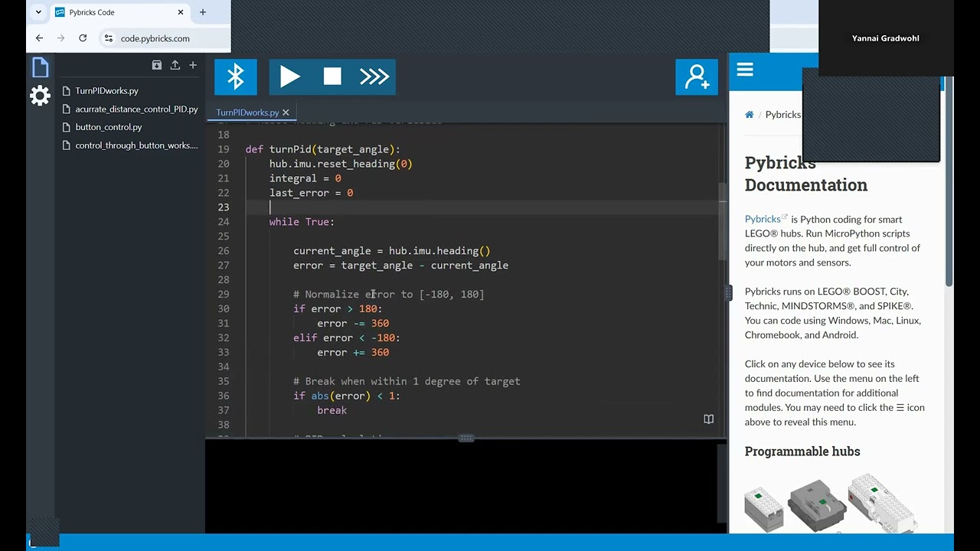
Task: Click the grey City hub thumbnail
Action: pyautogui.click(x=817, y=505)
